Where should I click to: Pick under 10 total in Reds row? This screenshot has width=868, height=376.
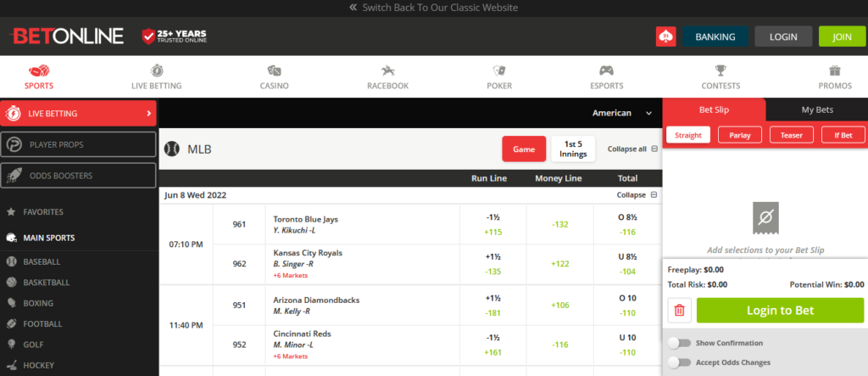pyautogui.click(x=628, y=345)
